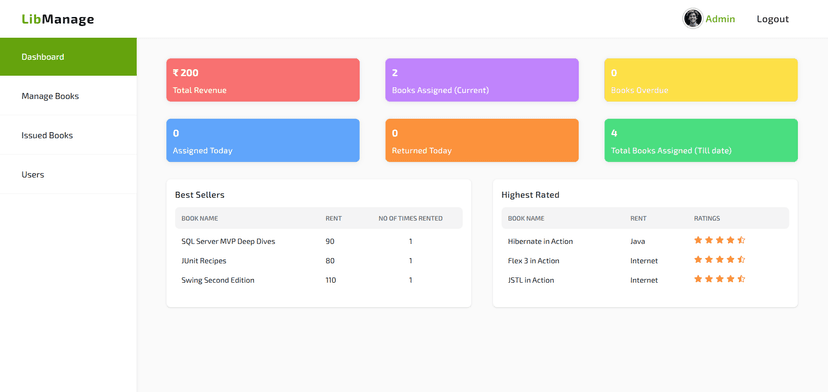Viewport: 828px width, 392px height.
Task: Click the Highest Rated heading
Action: click(x=530, y=195)
